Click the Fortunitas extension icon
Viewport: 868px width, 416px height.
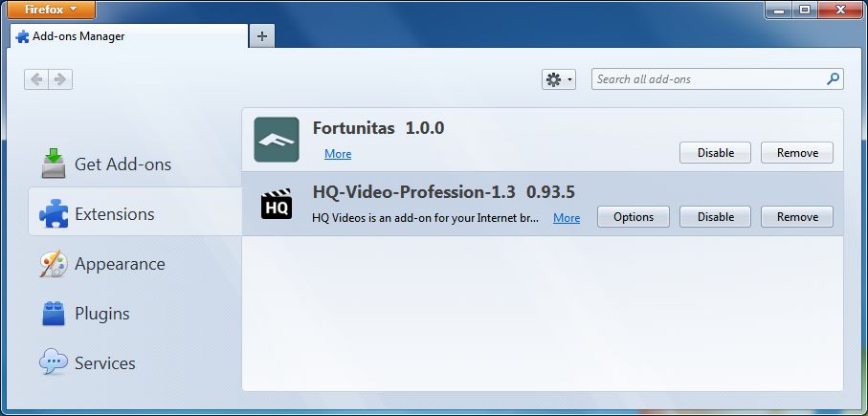(x=277, y=140)
